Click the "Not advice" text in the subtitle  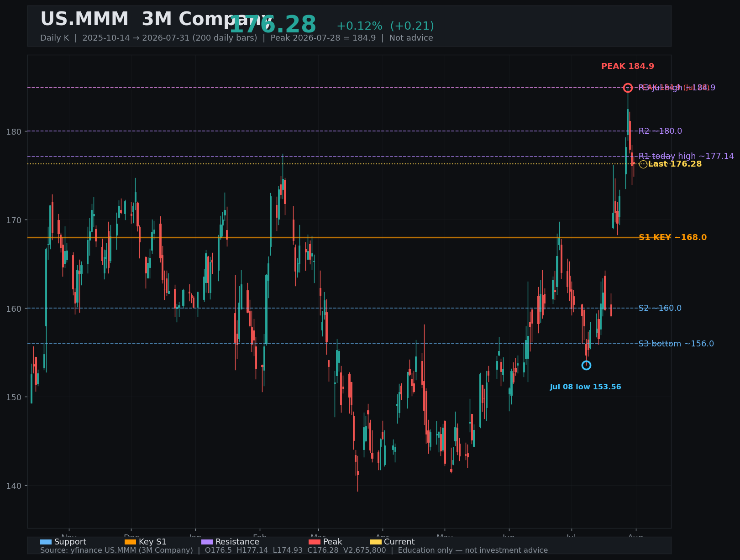(411, 38)
